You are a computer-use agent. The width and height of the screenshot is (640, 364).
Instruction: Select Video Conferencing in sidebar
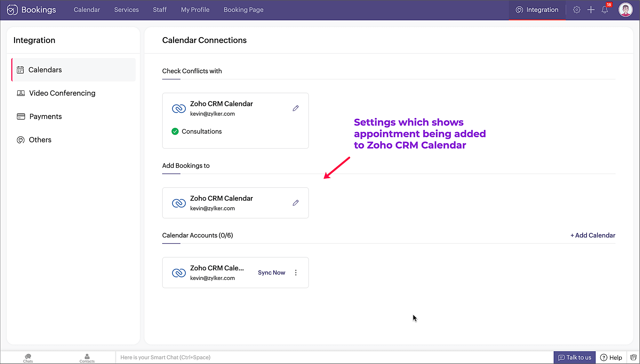pyautogui.click(x=74, y=93)
